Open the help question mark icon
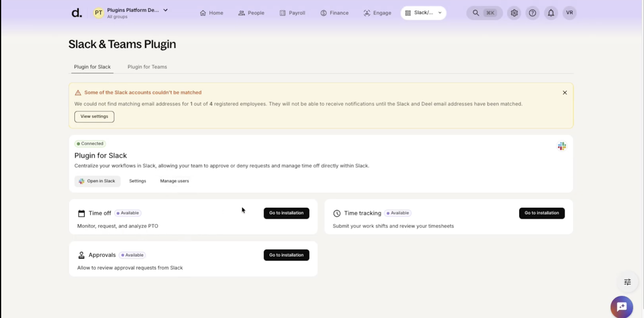 [532, 13]
